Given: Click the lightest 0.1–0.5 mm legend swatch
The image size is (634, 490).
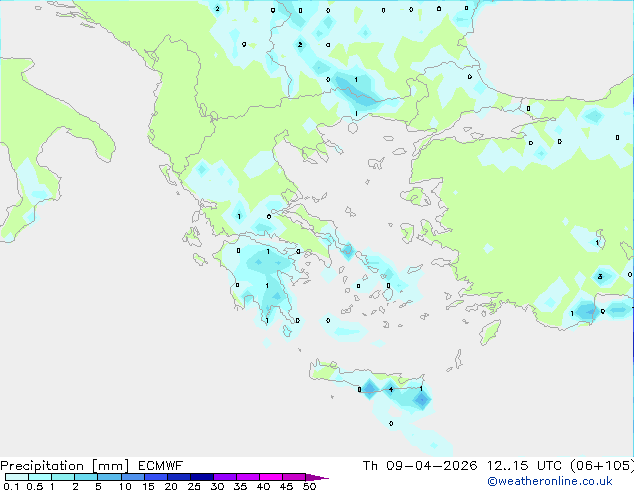Looking at the screenshot, I should [17, 477].
